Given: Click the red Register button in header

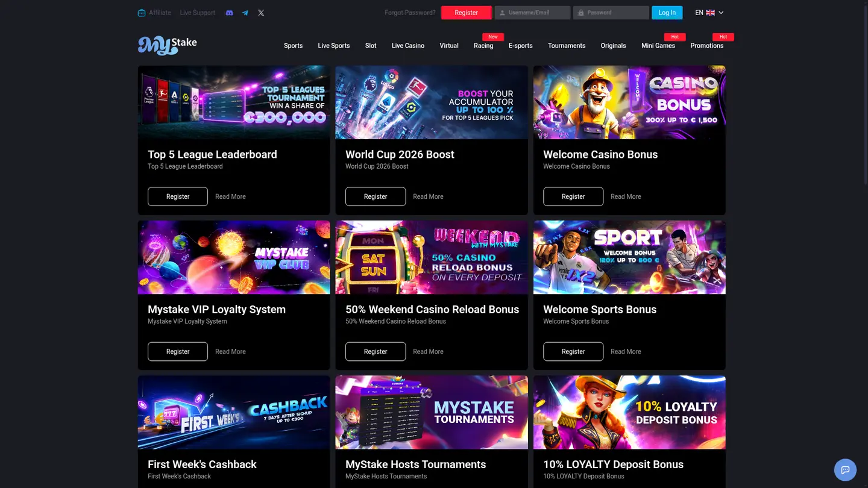Looking at the screenshot, I should pyautogui.click(x=467, y=13).
